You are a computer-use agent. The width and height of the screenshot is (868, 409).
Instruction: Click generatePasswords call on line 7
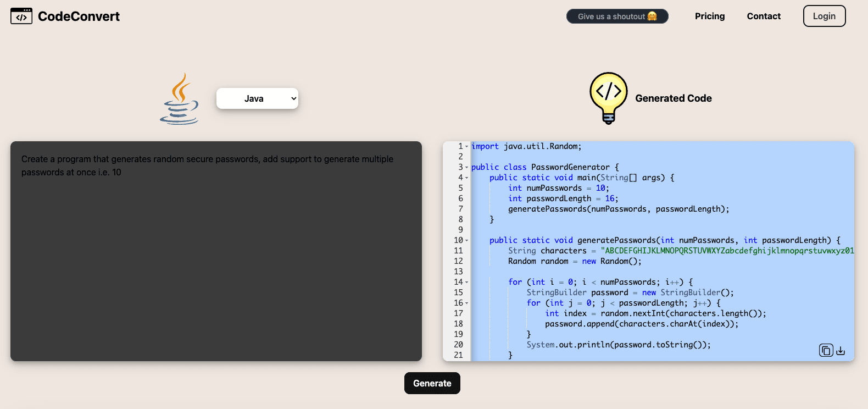619,209
